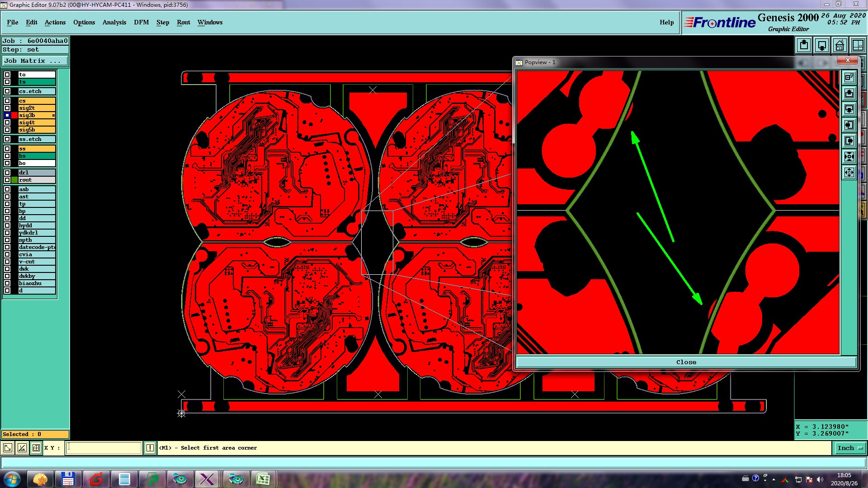Click the Help menu button

666,22
